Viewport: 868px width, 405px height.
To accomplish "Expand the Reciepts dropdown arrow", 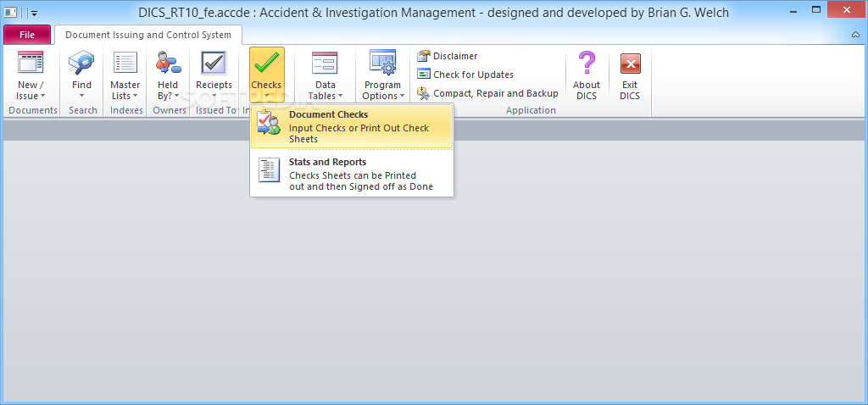I will [214, 96].
